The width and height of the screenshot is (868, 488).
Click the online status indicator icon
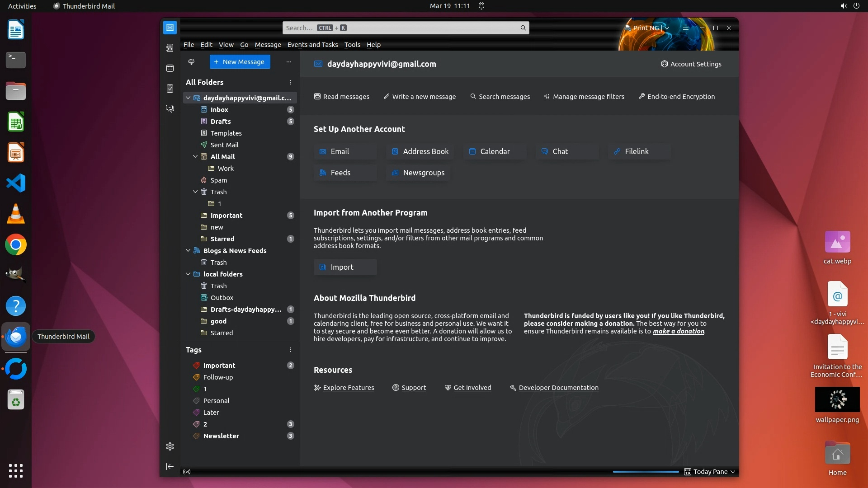[x=187, y=472]
